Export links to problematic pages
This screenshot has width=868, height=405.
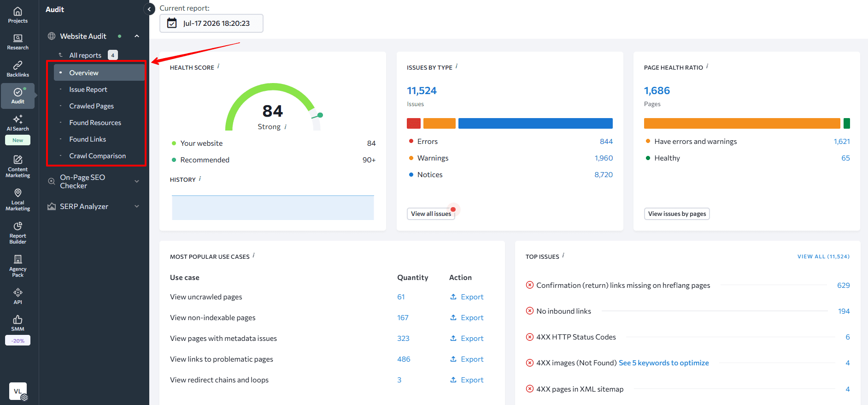[467, 359]
